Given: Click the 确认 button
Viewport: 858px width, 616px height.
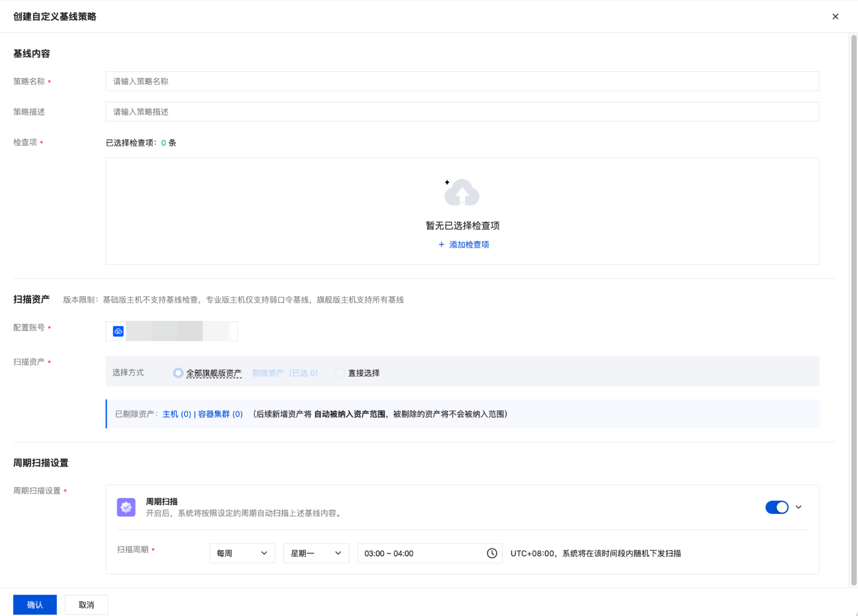Looking at the screenshot, I should click(x=35, y=605).
